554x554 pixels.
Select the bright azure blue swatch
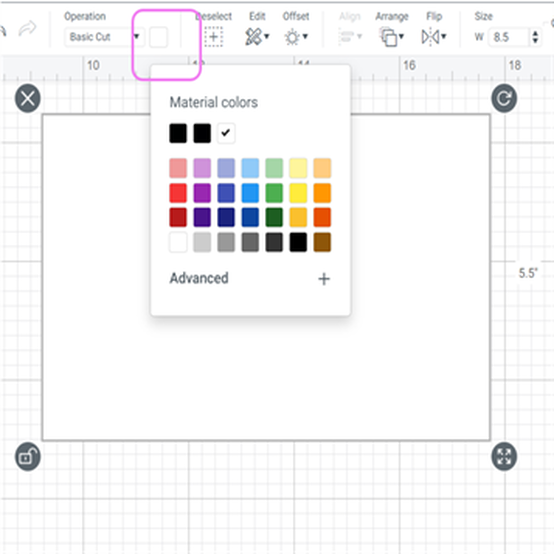(250, 193)
